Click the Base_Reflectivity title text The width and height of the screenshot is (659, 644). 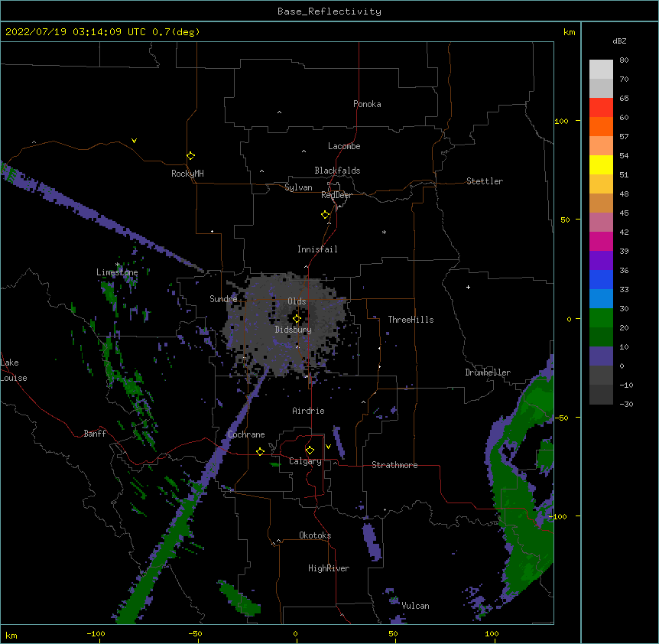[329, 11]
